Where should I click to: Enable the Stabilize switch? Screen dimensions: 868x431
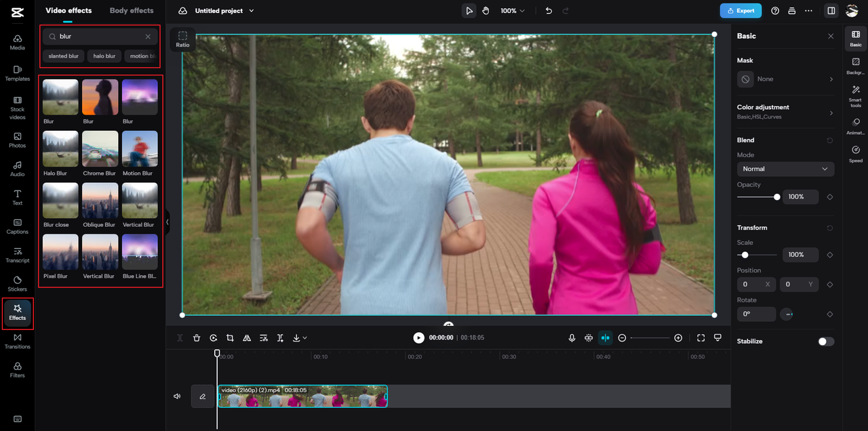(825, 342)
